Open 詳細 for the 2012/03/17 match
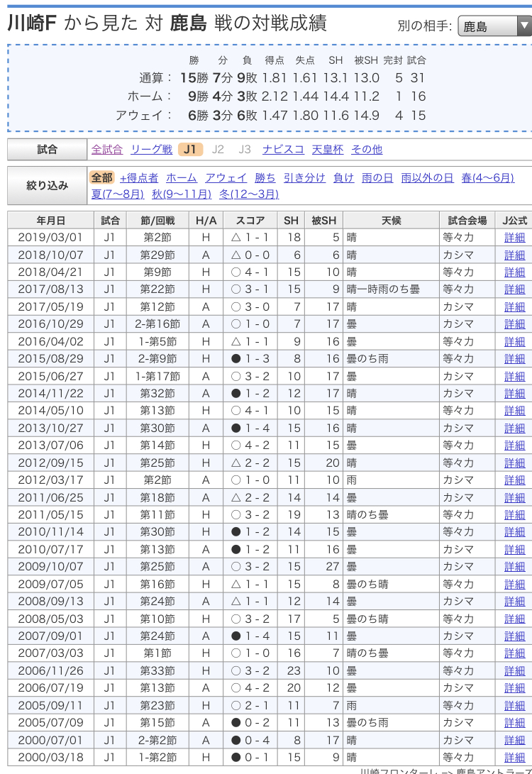Viewport: 532px width, 774px height. pyautogui.click(x=514, y=480)
